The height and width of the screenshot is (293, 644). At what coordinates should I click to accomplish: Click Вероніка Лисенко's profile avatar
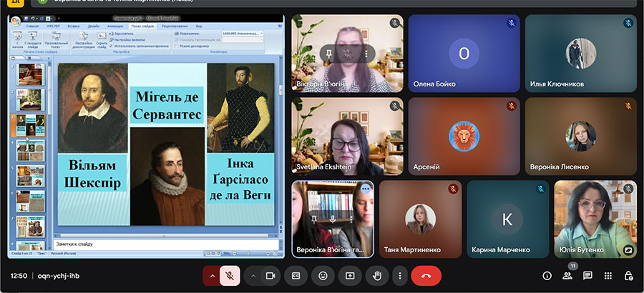(x=581, y=136)
